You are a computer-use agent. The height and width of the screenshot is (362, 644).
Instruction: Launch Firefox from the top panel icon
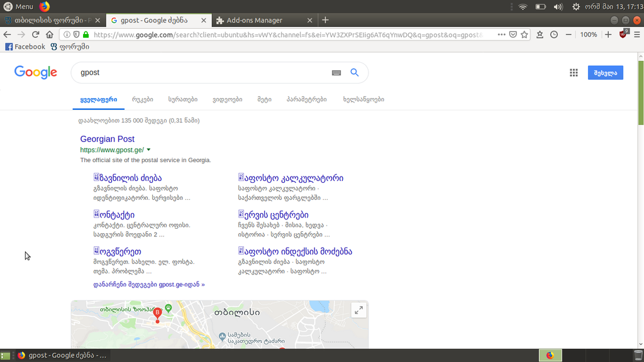click(45, 6)
